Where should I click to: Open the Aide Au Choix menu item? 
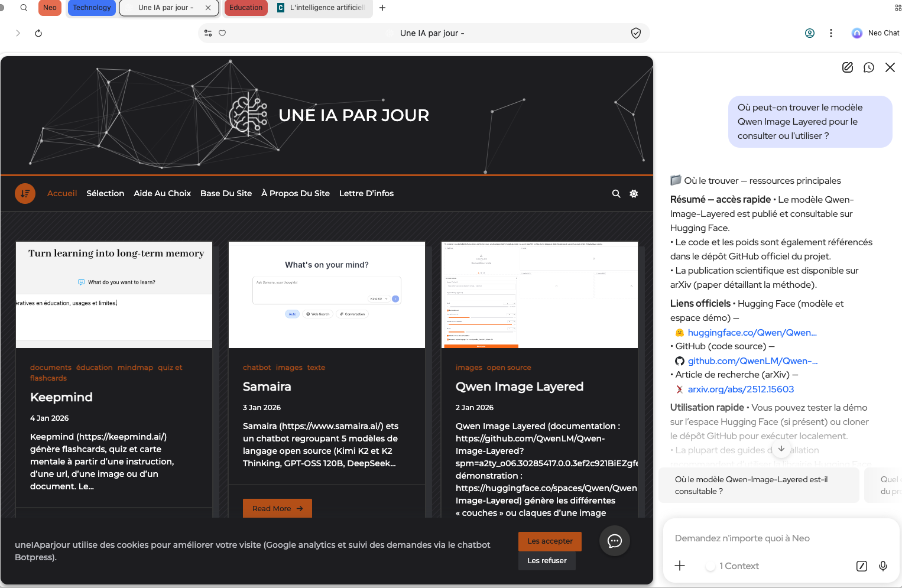click(162, 193)
